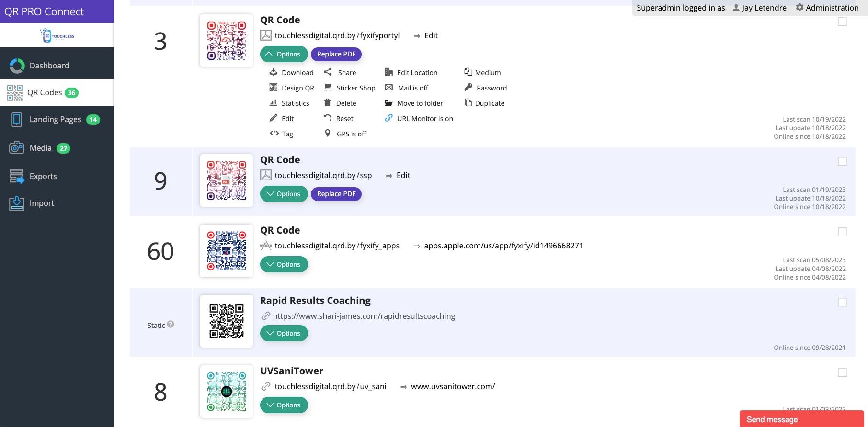Image resolution: width=868 pixels, height=427 pixels.
Task: Click green QR thumbnail for UVSaniTower
Action: tap(227, 392)
